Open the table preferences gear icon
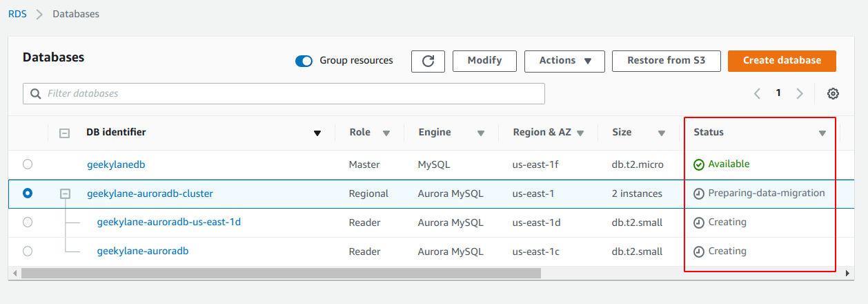Screen dimensions: 868x304 [x=833, y=93]
